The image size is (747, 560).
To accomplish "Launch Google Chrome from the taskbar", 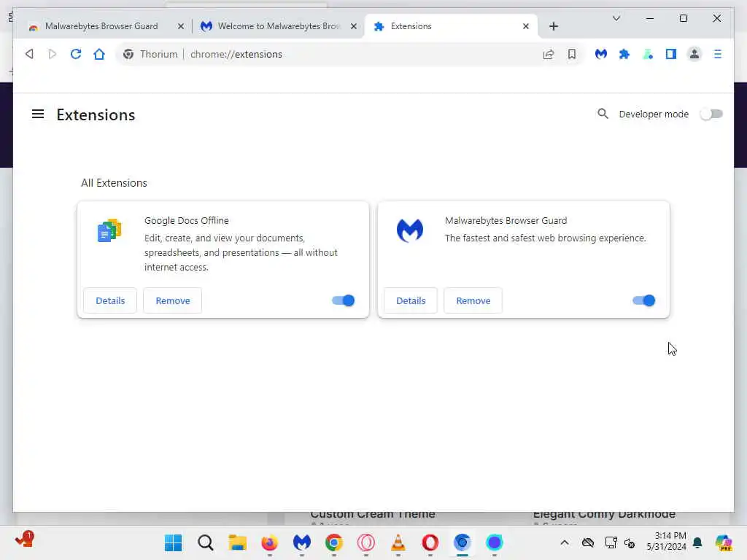I will 333,542.
